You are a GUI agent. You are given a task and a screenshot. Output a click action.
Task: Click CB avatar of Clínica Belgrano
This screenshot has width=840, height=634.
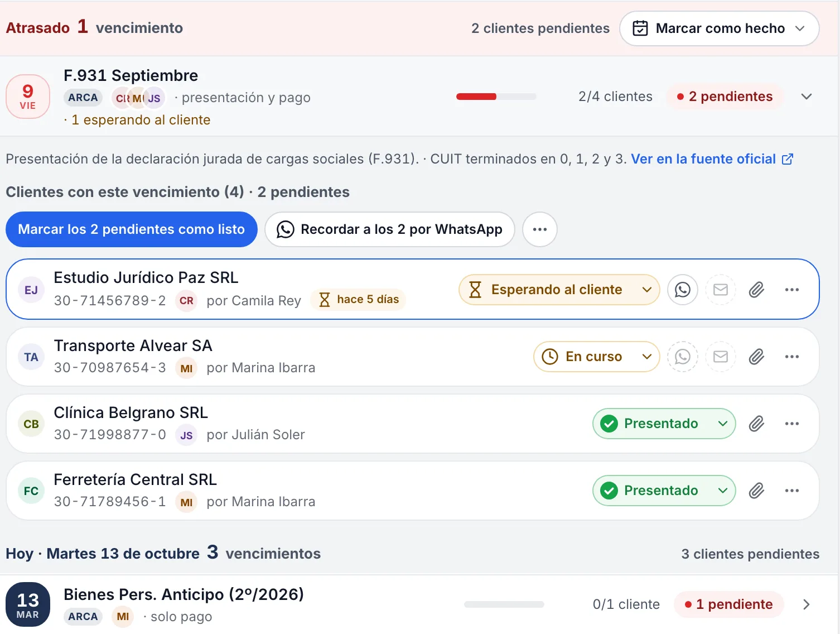coord(31,424)
